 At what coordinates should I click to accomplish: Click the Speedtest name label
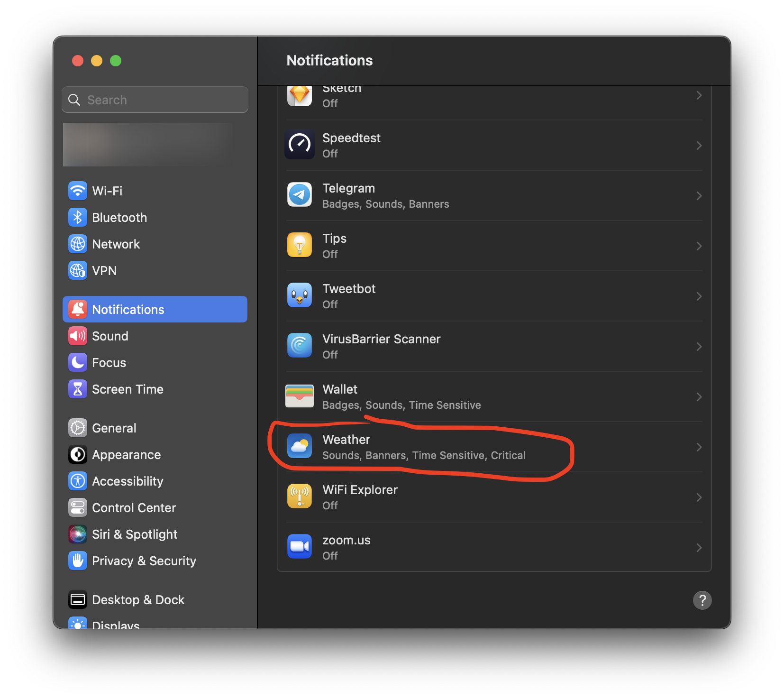point(351,138)
